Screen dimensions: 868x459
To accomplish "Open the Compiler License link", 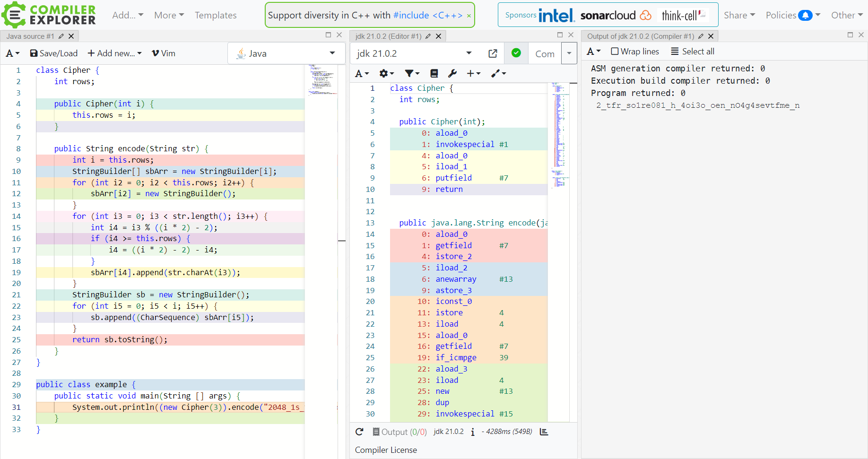I will pos(386,450).
